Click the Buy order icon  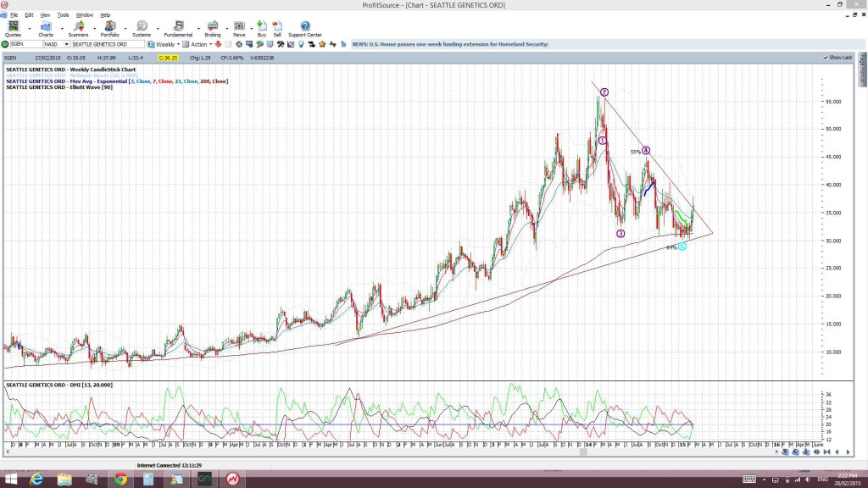(262, 29)
